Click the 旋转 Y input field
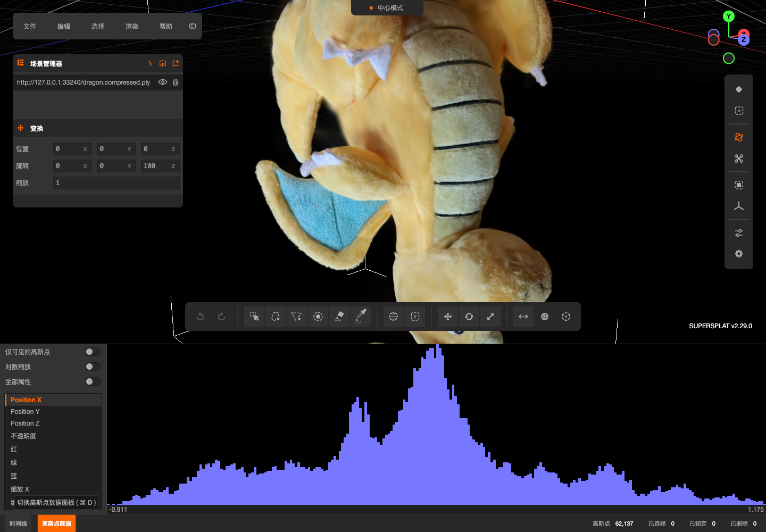Viewport: 766px width, 532px height. 116,166
